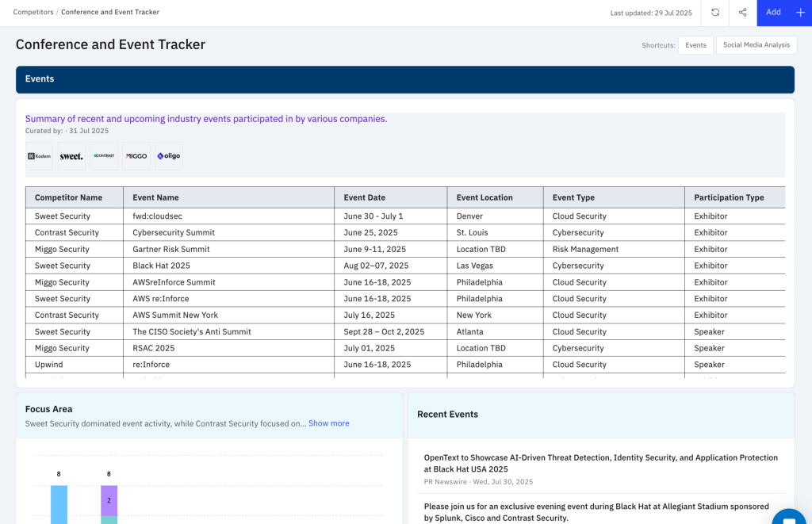Open the chat widget bubble
This screenshot has height=524, width=812.
(x=789, y=518)
